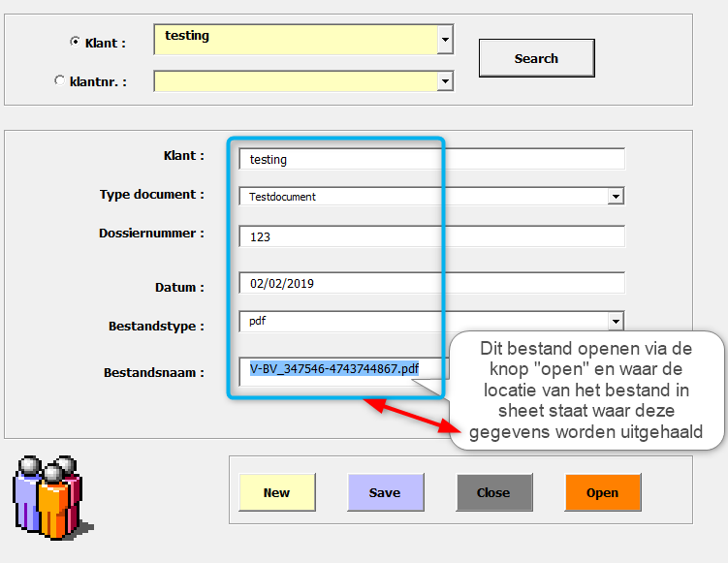Click the Bestandsnaam field with the pdf filename
The image size is (728, 563).
[x=343, y=371]
